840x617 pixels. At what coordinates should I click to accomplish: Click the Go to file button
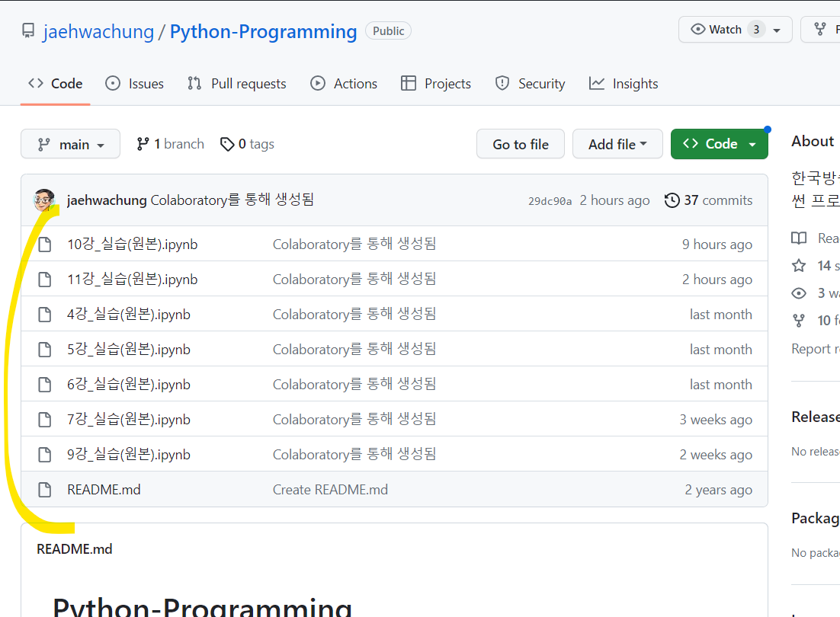point(520,144)
